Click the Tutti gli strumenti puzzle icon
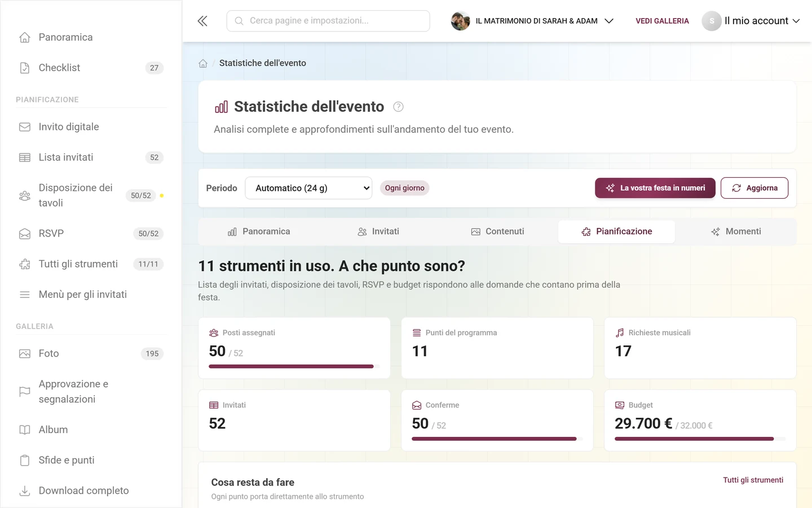812x508 pixels. (25, 264)
